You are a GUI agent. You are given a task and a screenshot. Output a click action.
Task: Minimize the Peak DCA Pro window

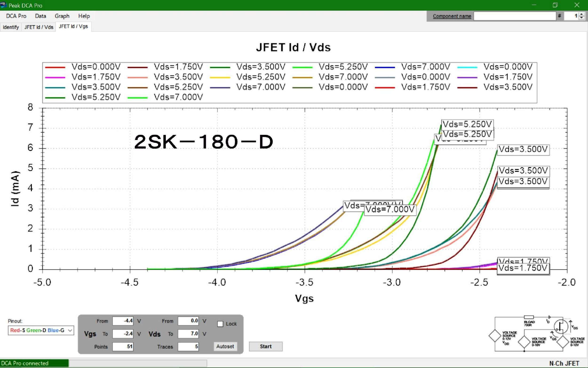tap(534, 5)
